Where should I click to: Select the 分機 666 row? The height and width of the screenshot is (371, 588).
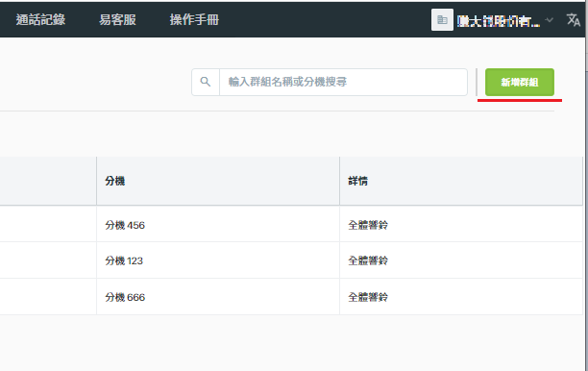pos(291,297)
